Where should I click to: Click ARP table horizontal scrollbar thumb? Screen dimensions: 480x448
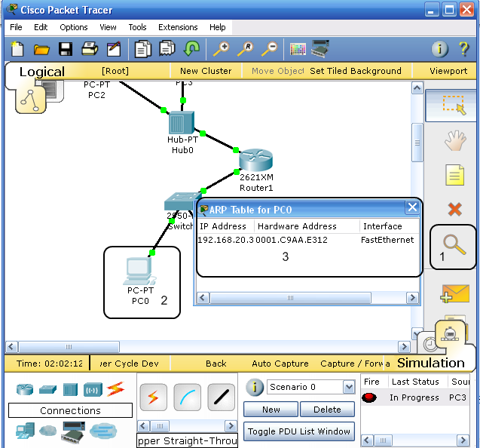(x=290, y=298)
